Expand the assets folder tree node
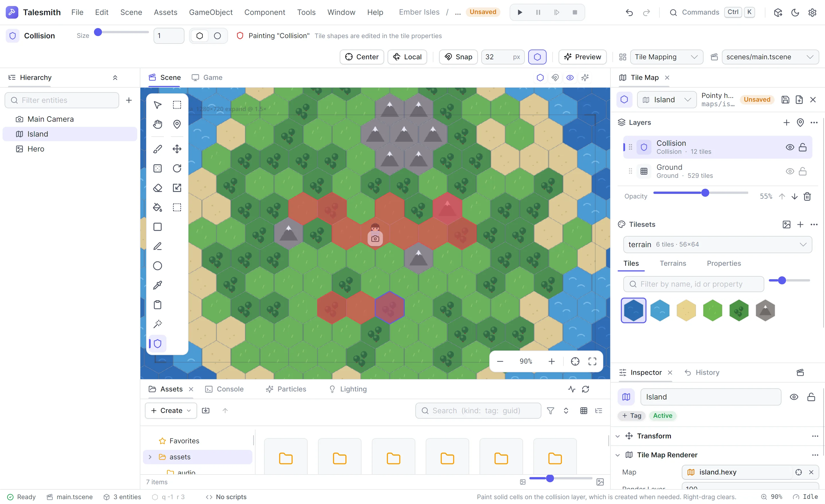The width and height of the screenshot is (825, 504). coord(150,457)
